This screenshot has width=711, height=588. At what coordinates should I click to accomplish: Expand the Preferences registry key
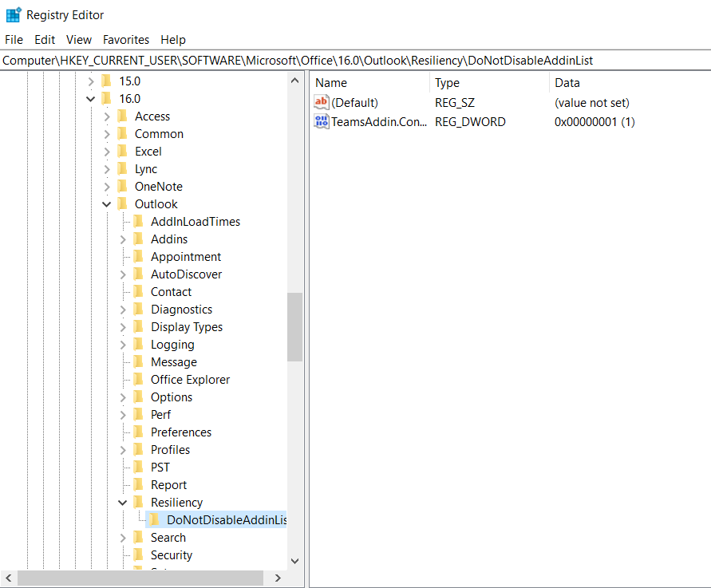click(123, 432)
